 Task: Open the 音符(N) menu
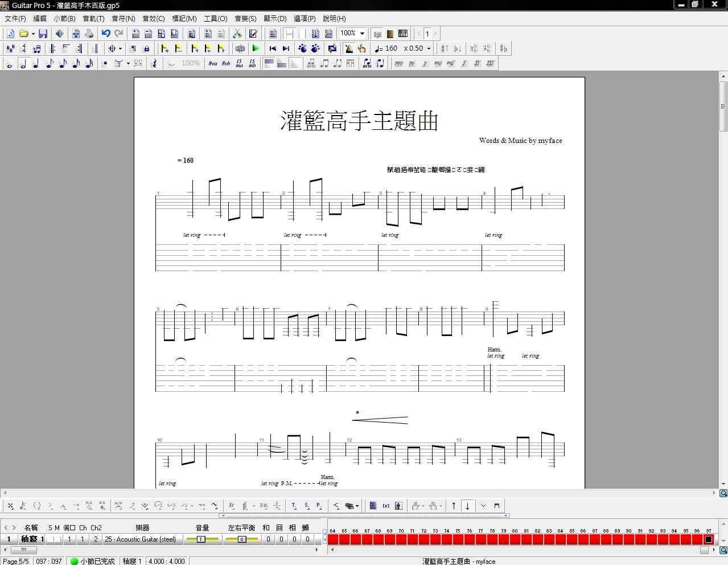[124, 19]
